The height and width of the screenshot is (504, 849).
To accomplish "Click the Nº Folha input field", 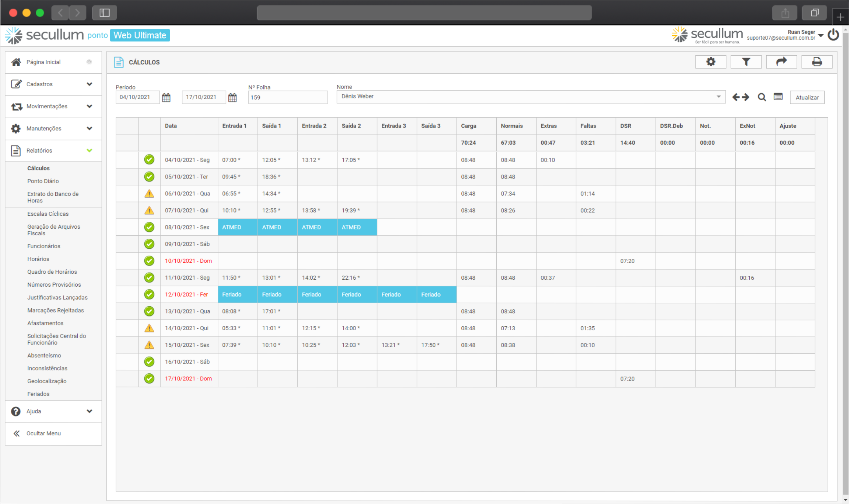I will (x=288, y=98).
